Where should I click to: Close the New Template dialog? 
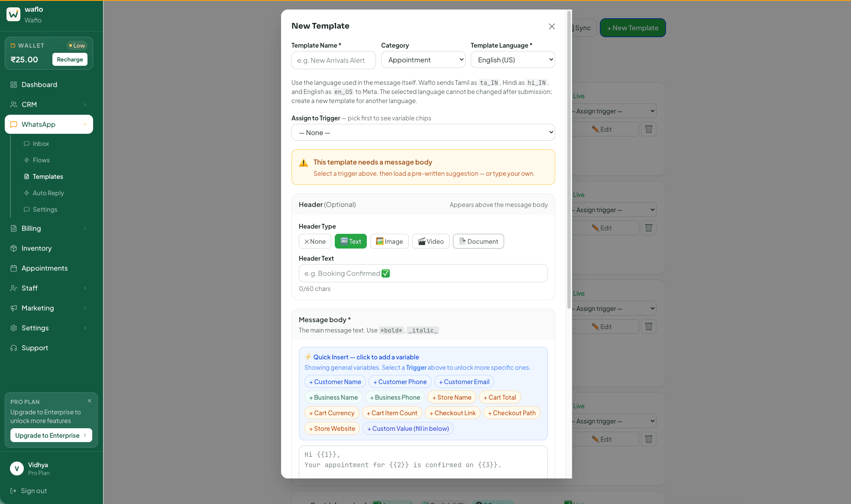click(x=552, y=26)
